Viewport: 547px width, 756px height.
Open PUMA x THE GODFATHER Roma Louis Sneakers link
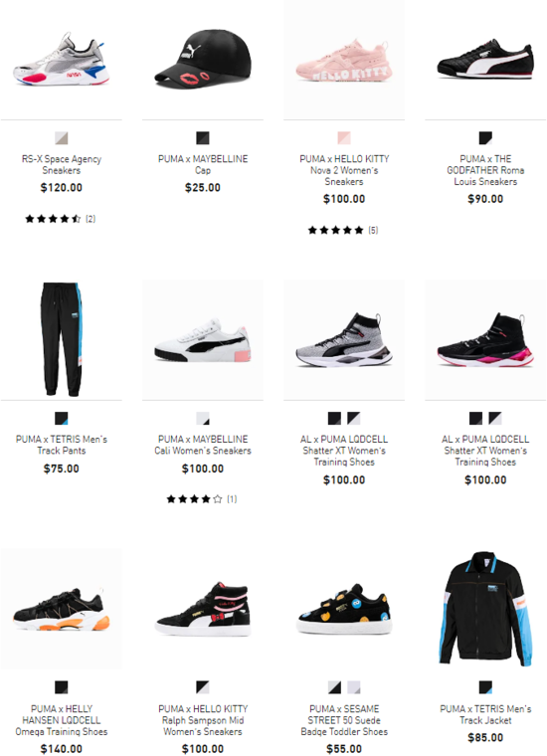[x=485, y=170]
